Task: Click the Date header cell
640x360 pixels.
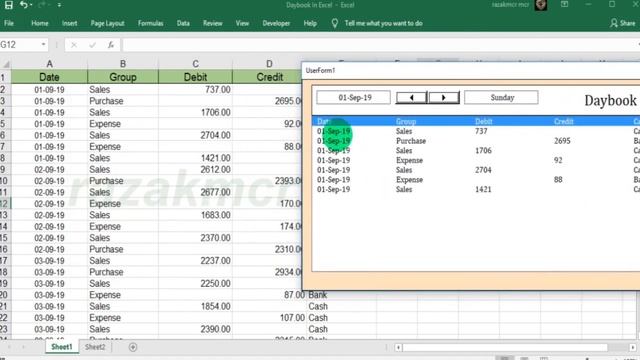Action: tap(49, 77)
